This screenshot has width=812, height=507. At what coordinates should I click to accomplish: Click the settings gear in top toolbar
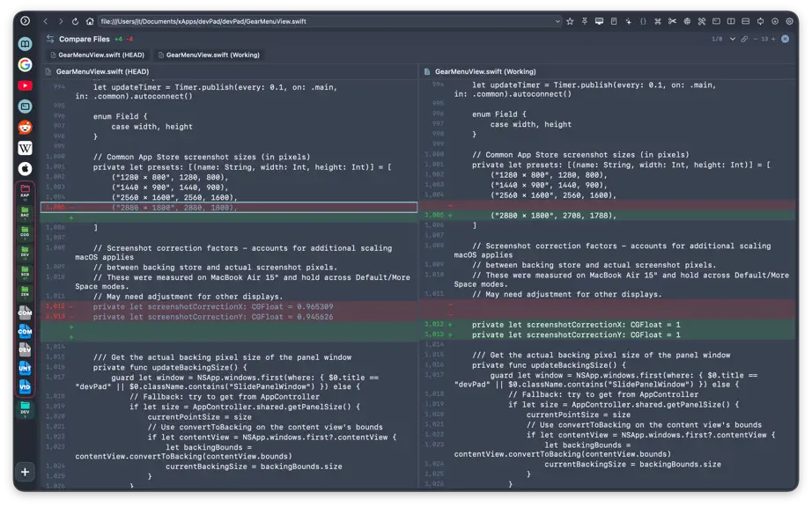pos(789,21)
